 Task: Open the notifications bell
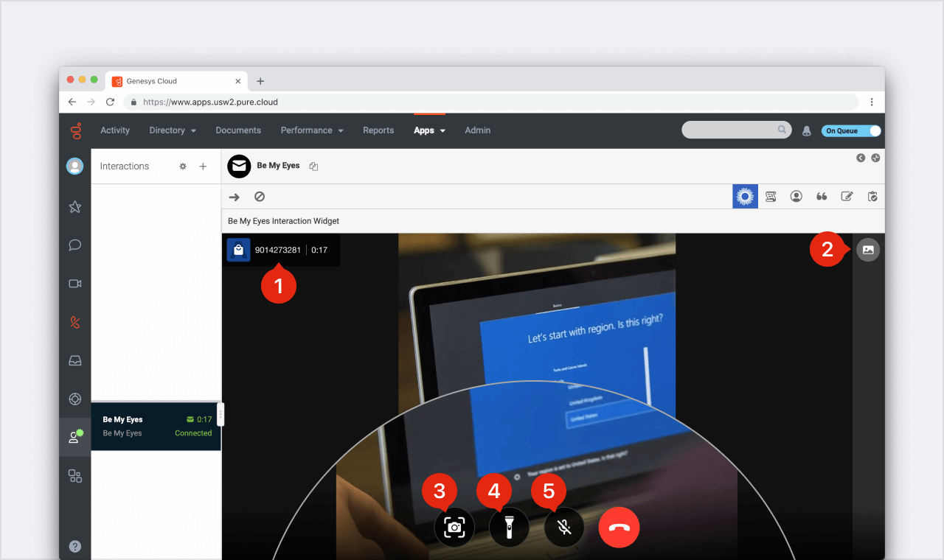[x=806, y=130]
